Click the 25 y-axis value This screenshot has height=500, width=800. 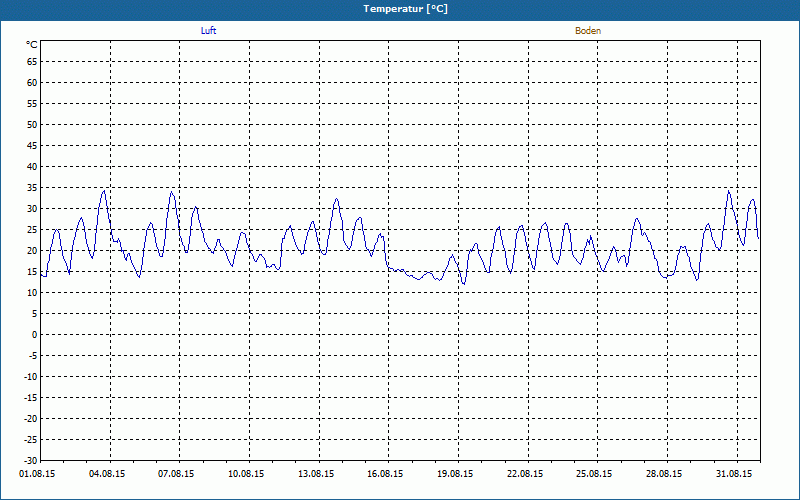click(x=32, y=230)
